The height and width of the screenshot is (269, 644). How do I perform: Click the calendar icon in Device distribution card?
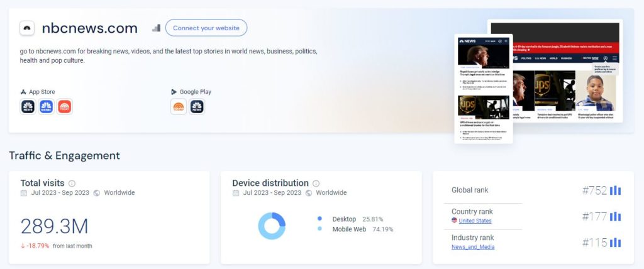point(236,193)
